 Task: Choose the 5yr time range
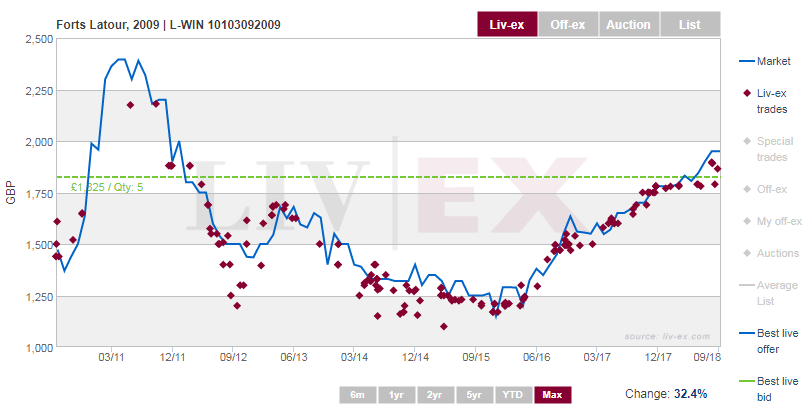pos(474,395)
